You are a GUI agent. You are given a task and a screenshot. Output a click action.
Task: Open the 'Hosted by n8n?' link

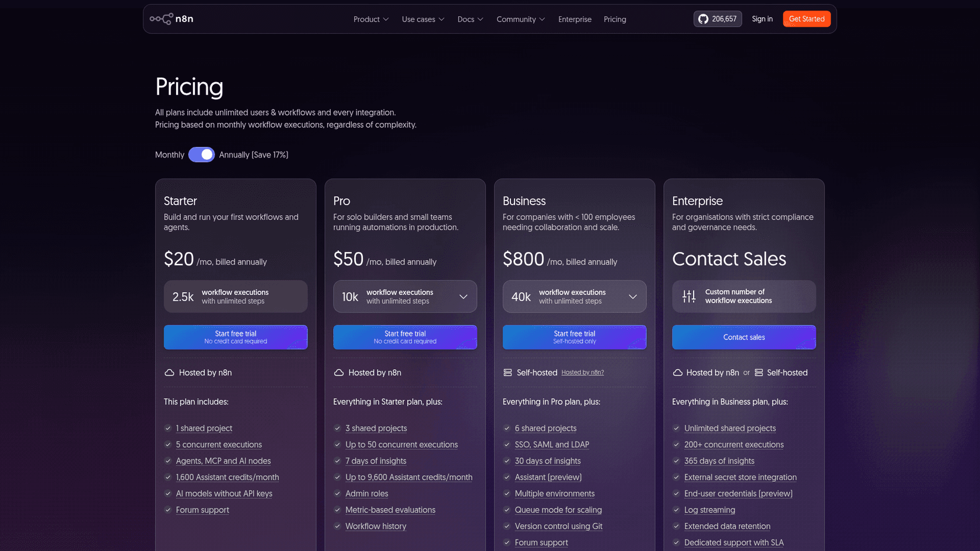click(x=582, y=372)
